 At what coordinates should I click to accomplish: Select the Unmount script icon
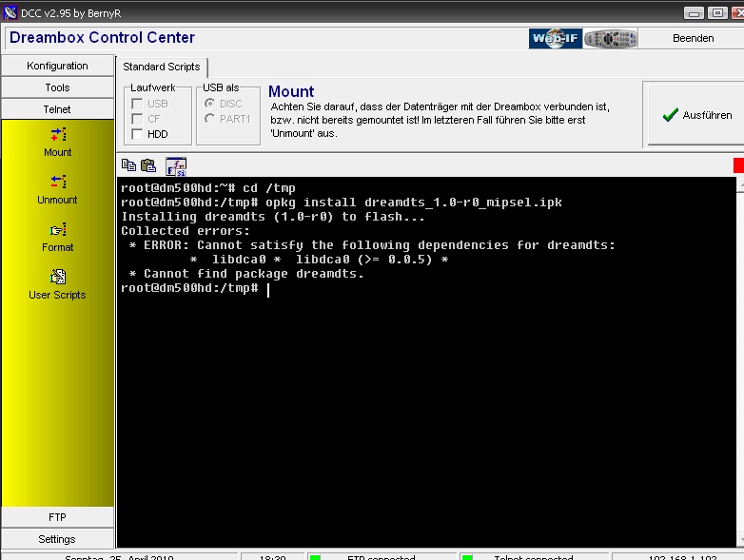tap(58, 182)
